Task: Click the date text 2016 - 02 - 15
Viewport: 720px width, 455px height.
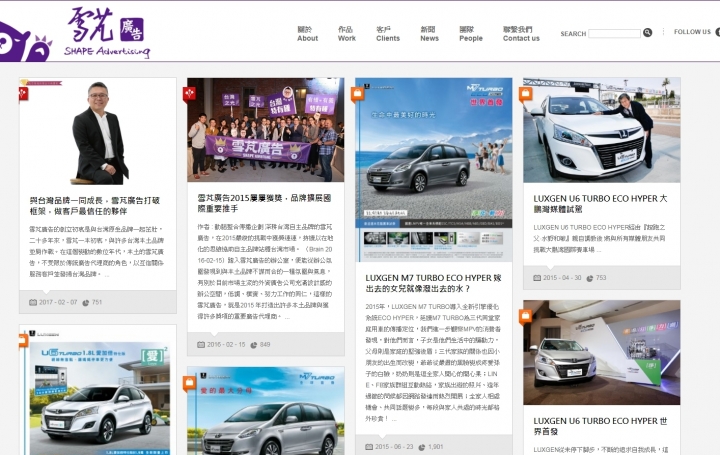Action: [226, 345]
